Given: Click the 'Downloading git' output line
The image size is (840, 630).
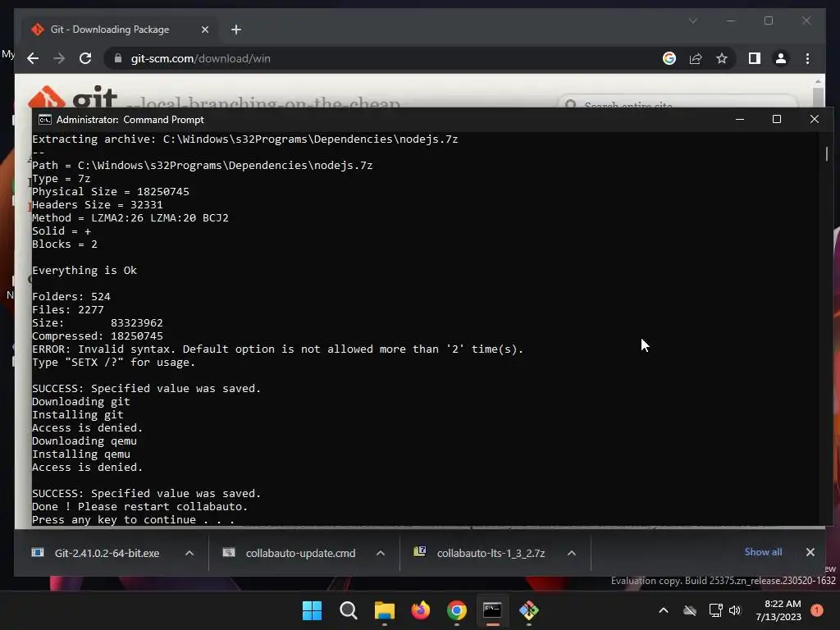Looking at the screenshot, I should coord(81,402).
